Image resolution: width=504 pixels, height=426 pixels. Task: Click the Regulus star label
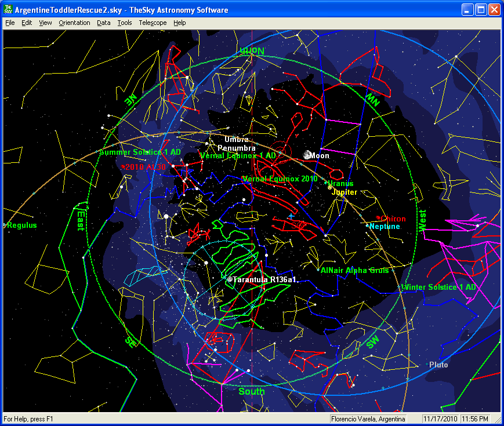pos(21,225)
